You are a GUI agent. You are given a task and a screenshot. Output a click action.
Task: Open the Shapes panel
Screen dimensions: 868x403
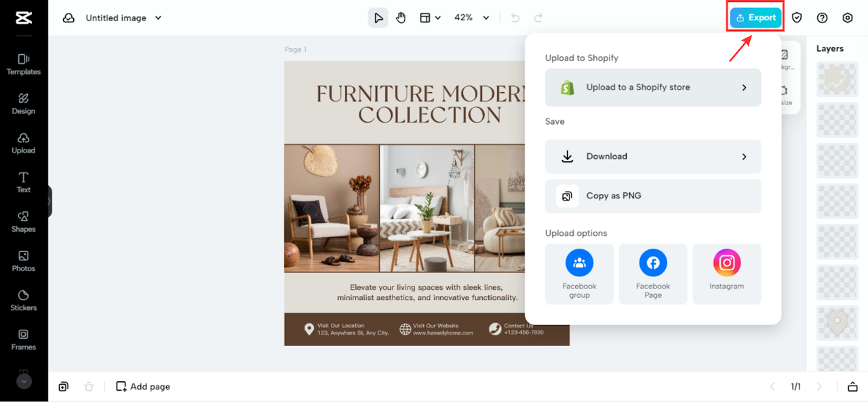(24, 221)
